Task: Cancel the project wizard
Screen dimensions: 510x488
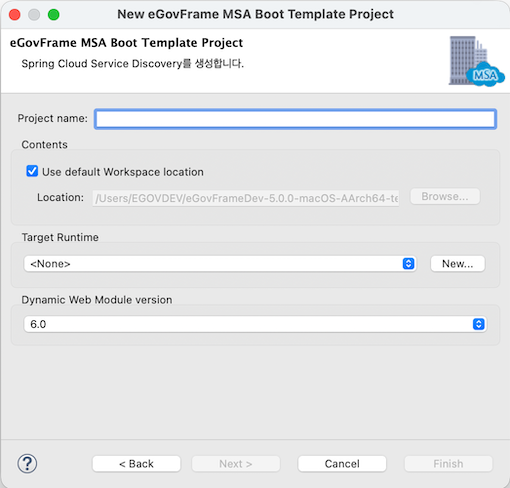Action: [x=342, y=464]
